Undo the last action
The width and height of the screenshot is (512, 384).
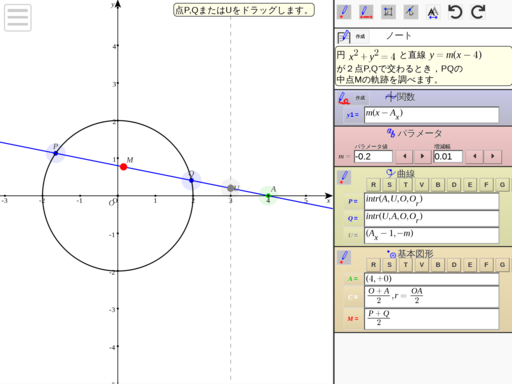pyautogui.click(x=455, y=12)
